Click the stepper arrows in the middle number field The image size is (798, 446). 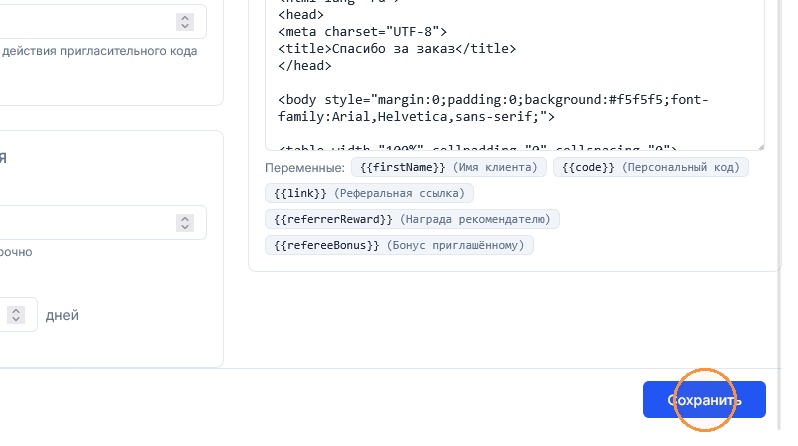[x=185, y=222]
